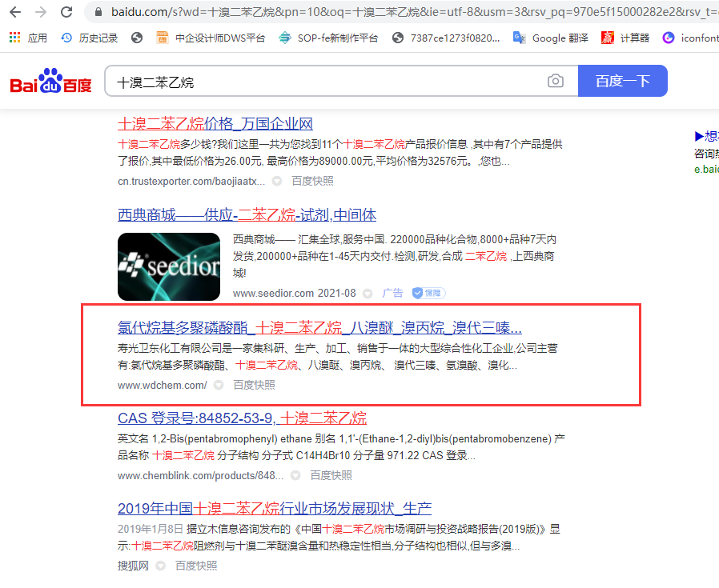Click e.bai green link in right sidebar
This screenshot has height=588, width=719.
click(706, 169)
